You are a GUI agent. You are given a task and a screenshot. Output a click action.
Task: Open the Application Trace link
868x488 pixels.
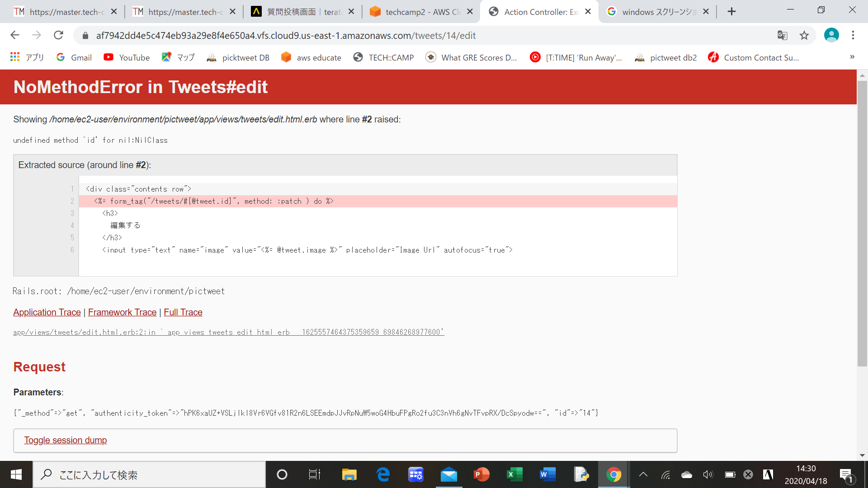47,312
